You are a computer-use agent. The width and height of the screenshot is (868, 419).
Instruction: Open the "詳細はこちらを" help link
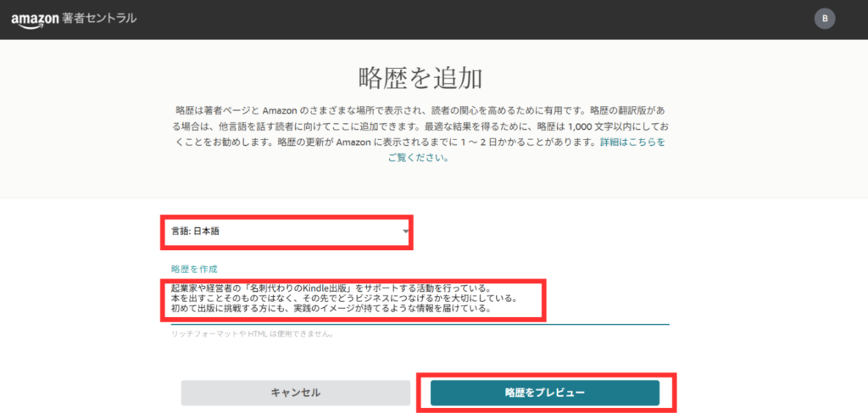[632, 142]
